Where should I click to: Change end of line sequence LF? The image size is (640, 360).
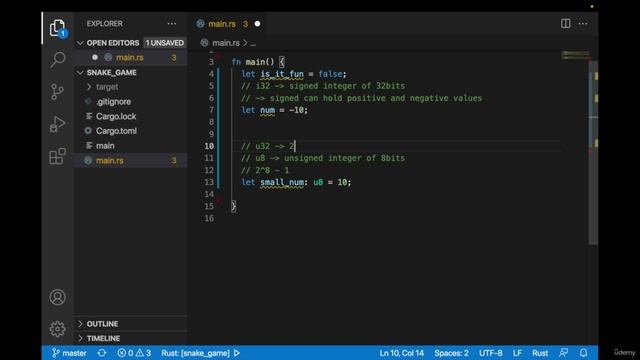(x=517, y=353)
